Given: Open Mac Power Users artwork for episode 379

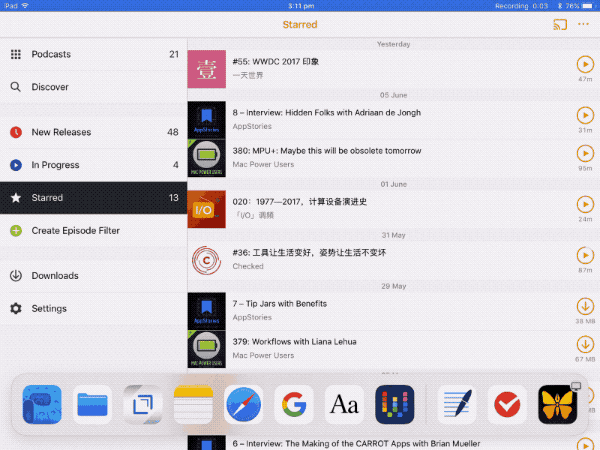Looking at the screenshot, I should pyautogui.click(x=207, y=349).
